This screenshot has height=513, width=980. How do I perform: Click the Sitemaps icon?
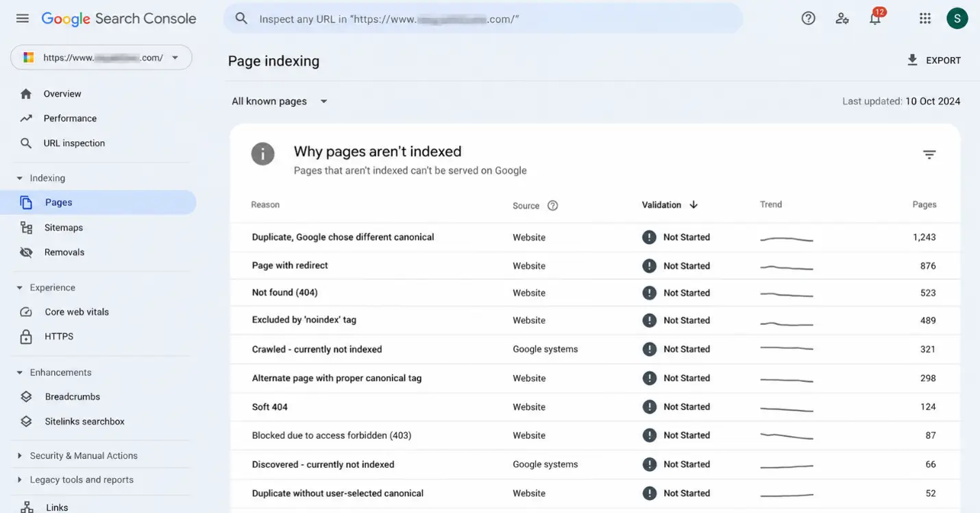(26, 228)
